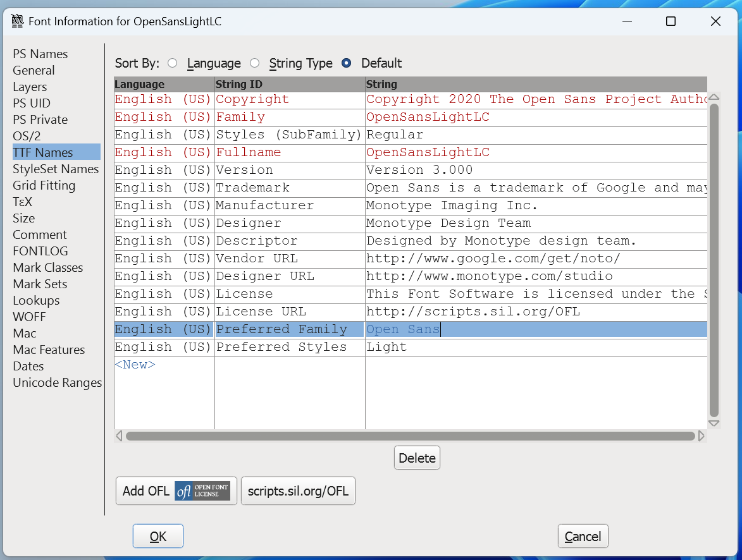742x560 pixels.
Task: Click the scroll up arrow of table
Action: coord(714,97)
